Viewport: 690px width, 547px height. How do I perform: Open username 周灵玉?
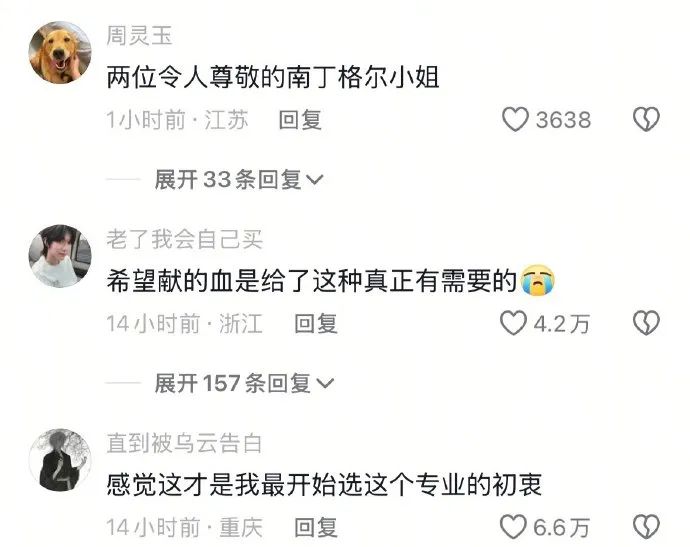(x=139, y=35)
